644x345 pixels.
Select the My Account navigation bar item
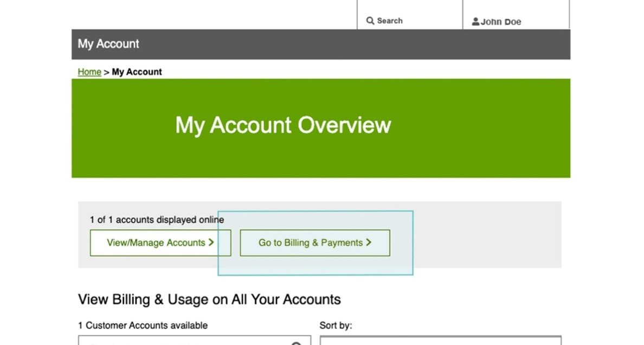(x=108, y=44)
